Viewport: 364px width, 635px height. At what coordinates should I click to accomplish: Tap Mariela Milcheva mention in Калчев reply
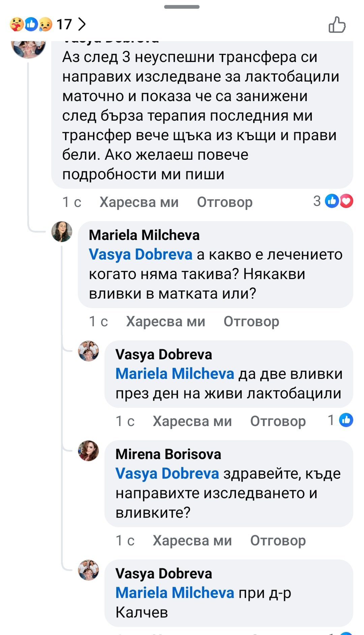(x=175, y=593)
